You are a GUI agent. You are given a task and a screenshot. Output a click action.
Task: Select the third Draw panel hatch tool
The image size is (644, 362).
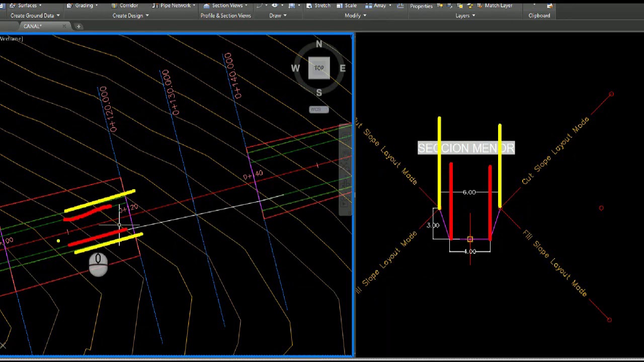coord(291,6)
